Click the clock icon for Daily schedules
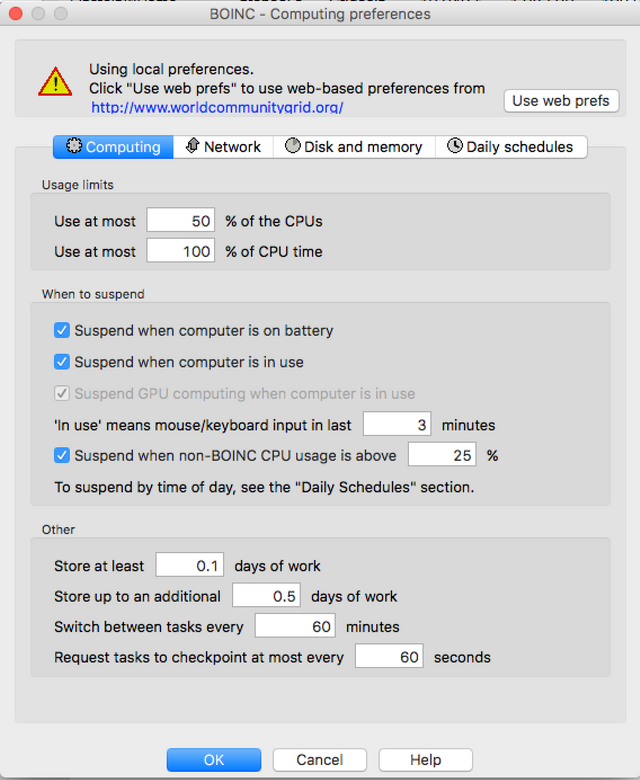640x780 pixels. pyautogui.click(x=455, y=146)
